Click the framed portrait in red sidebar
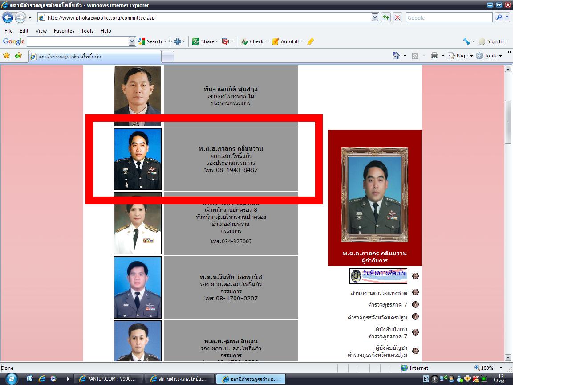 click(x=374, y=195)
